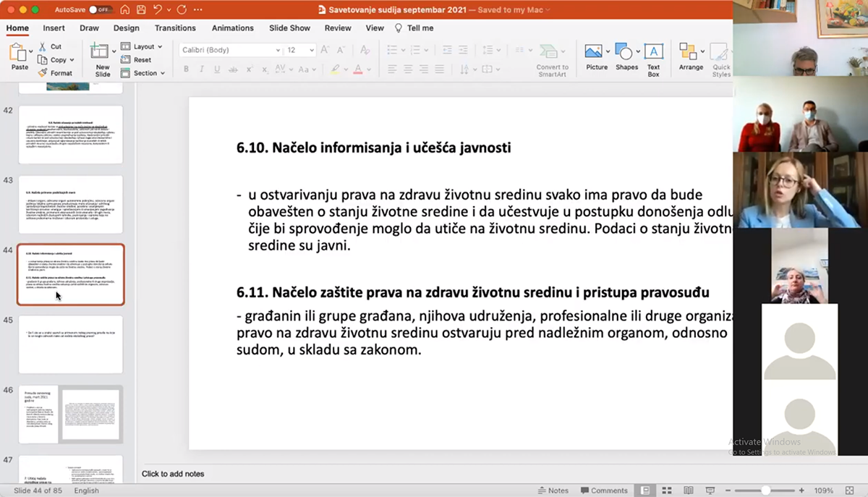Cut the selection with scissors icon

(50, 47)
